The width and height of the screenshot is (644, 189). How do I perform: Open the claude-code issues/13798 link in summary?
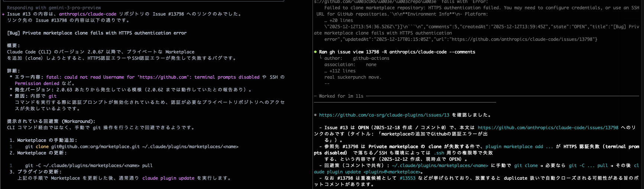548,128
